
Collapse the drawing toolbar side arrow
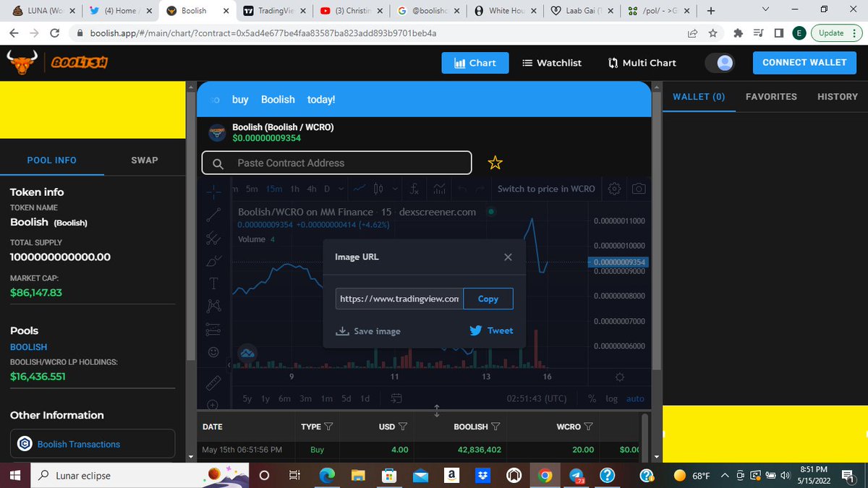pyautogui.click(x=229, y=364)
